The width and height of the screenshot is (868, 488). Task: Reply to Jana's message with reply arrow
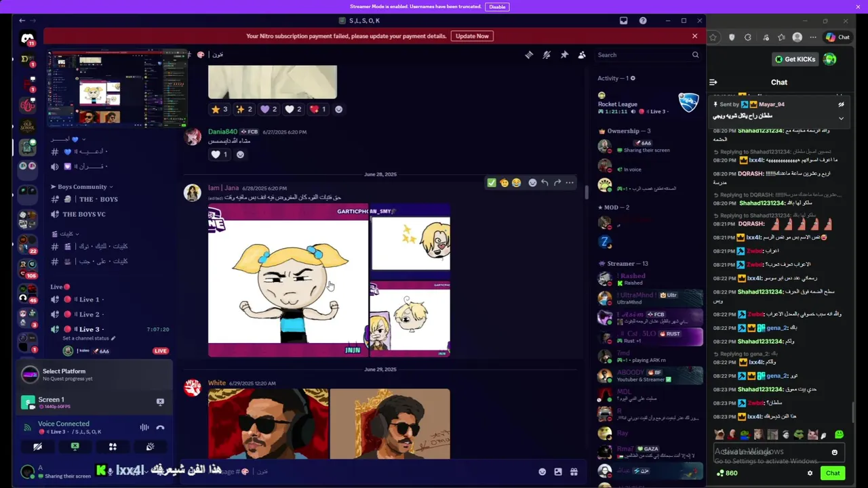tap(545, 182)
